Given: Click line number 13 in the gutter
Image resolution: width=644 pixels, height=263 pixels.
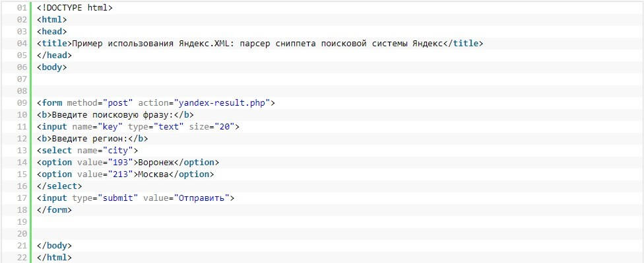Looking at the screenshot, I should coord(22,151).
